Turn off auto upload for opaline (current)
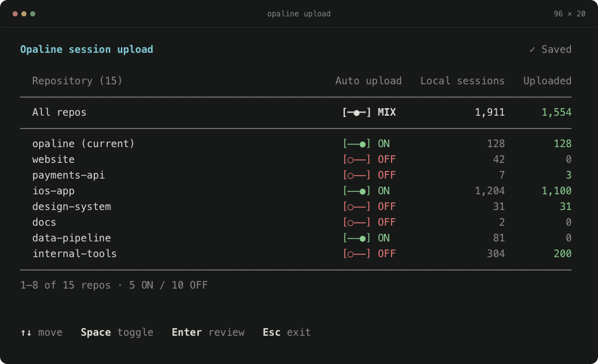 (356, 143)
